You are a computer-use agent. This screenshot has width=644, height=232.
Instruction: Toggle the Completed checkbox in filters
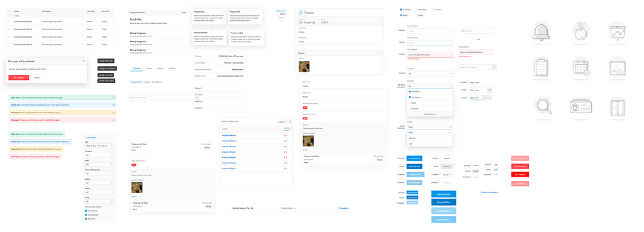[x=86, y=211]
